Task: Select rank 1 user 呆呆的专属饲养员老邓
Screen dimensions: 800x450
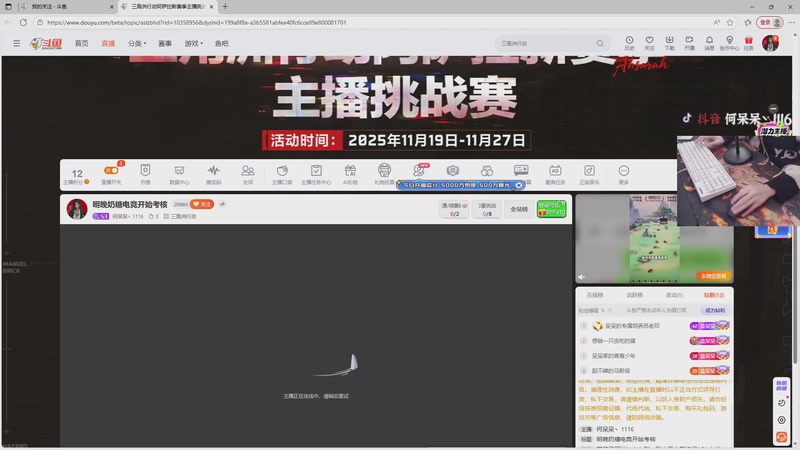Action: tap(655, 326)
